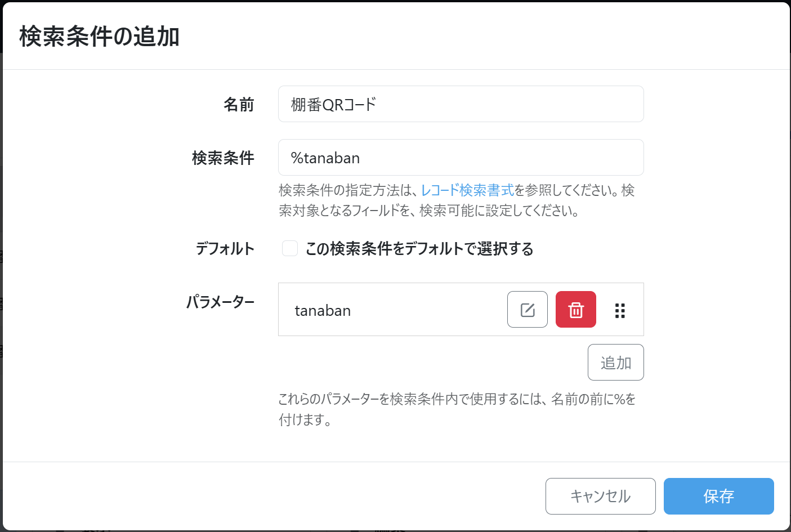The image size is (791, 532).
Task: Select the tanaban parameter name text
Action: pyautogui.click(x=323, y=311)
